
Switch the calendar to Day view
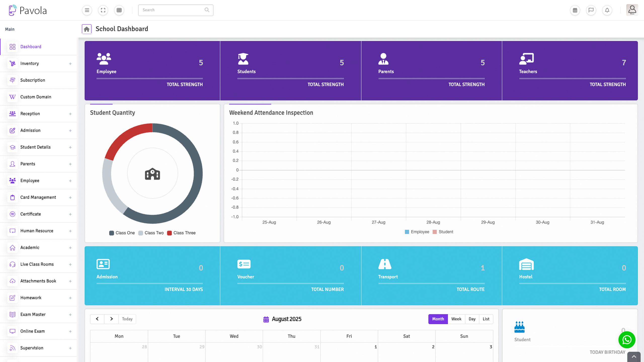pos(472,319)
